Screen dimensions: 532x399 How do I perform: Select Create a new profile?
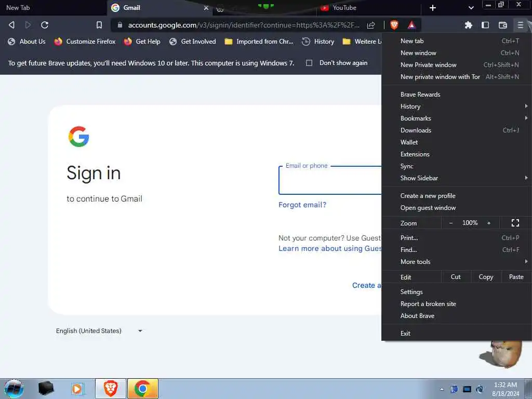457,196
